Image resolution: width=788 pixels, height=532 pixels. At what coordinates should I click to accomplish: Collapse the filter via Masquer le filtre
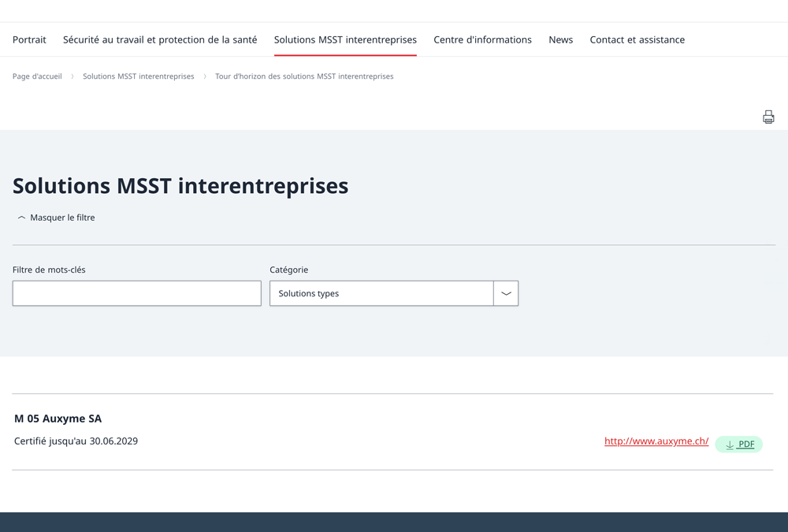coord(61,217)
